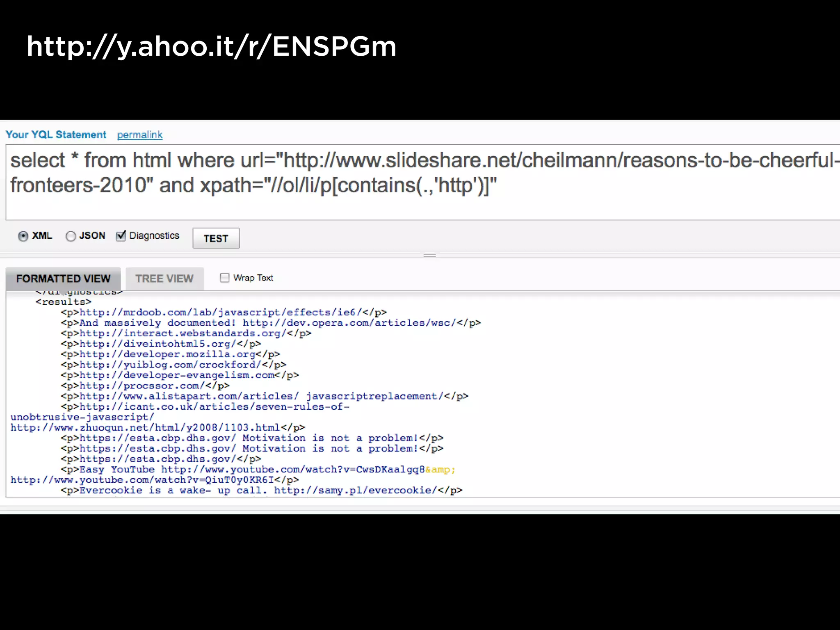840x630 pixels.
Task: Click the yuiblog.com/crockford result line
Action: pos(173,365)
